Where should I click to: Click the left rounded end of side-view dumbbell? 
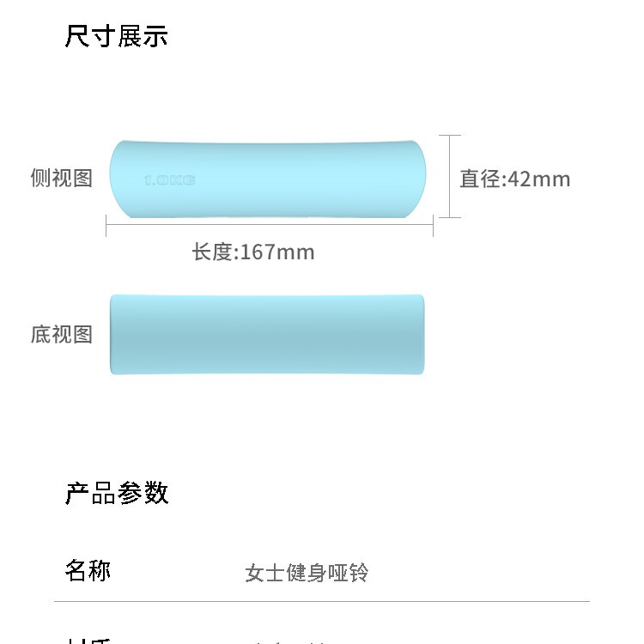click(120, 178)
